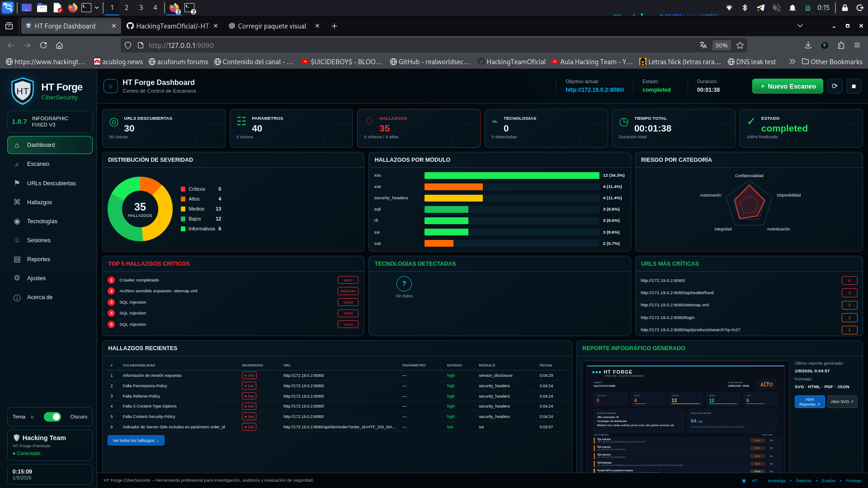Open the Firefox launcher in taskbar
This screenshot has width=868, height=488.
72,8
